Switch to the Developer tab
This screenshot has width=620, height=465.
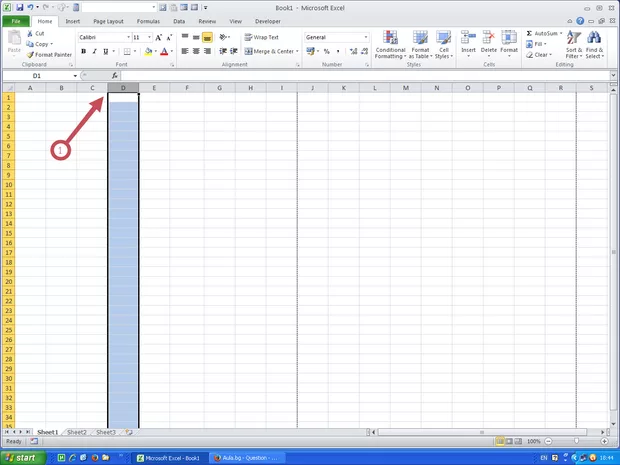[x=268, y=21]
